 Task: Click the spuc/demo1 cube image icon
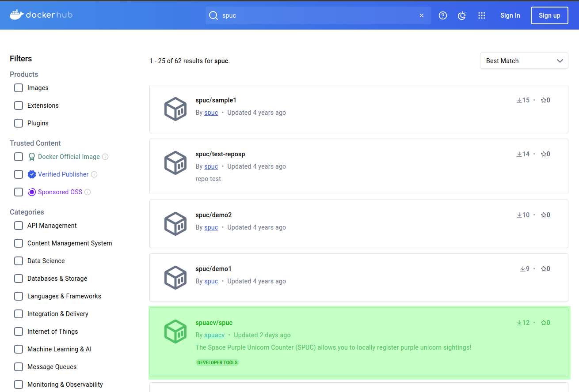(175, 278)
